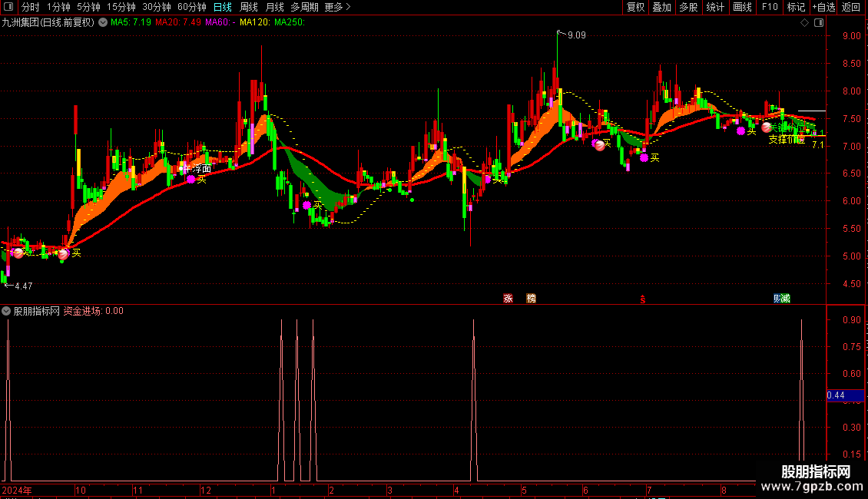868x499 pixels.
Task: Open the 多股 multi-stock view
Action: tap(689, 7)
